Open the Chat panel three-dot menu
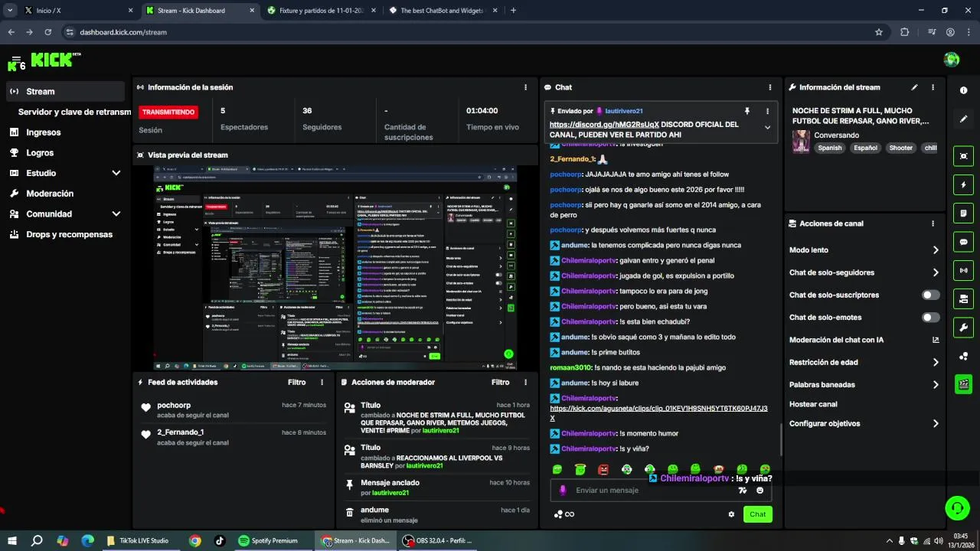This screenshot has height=551, width=980. coord(769,87)
